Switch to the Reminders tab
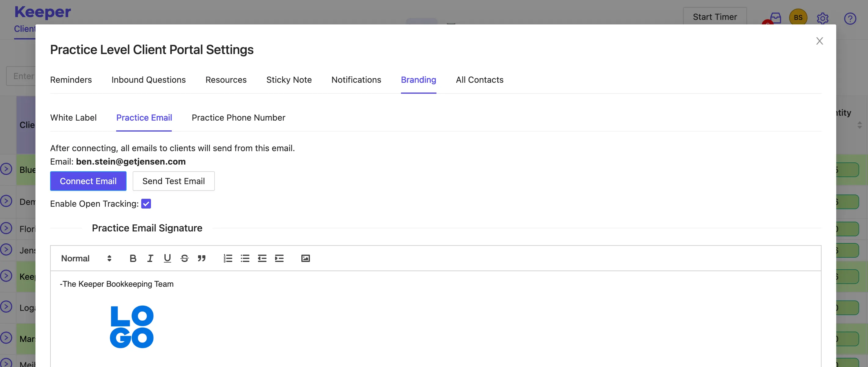 click(x=71, y=80)
